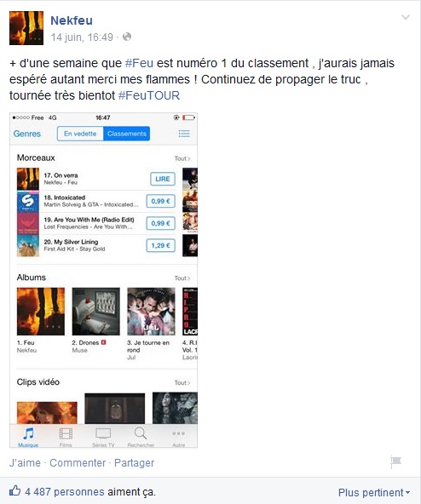The width and height of the screenshot is (421, 504).
Task: Expand Tout next to Albums
Action: 182,278
